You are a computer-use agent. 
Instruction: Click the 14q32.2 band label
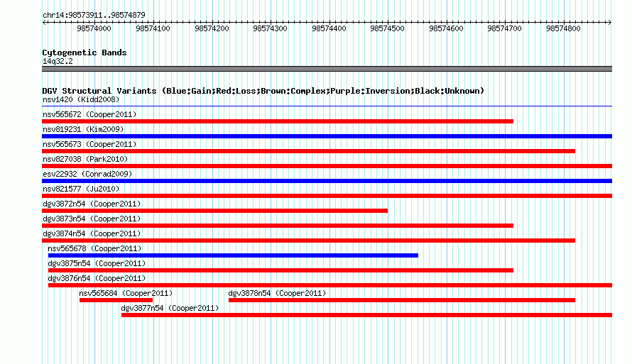pyautogui.click(x=58, y=61)
